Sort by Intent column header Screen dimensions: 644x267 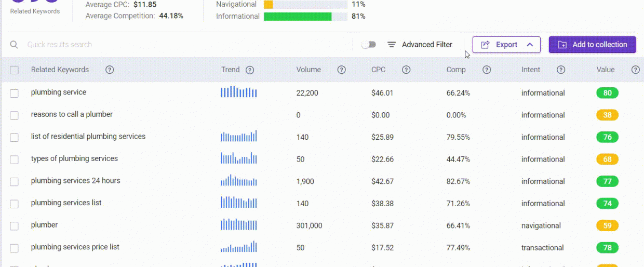click(x=531, y=70)
